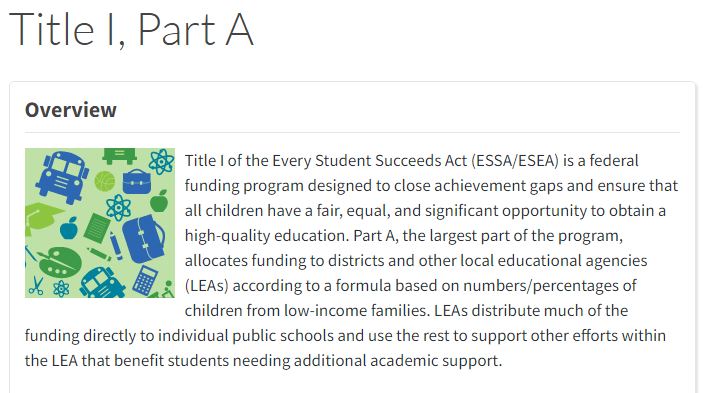Click the (LEAs) abbreviation in paragraph
The width and height of the screenshot is (712, 393).
[x=207, y=286]
